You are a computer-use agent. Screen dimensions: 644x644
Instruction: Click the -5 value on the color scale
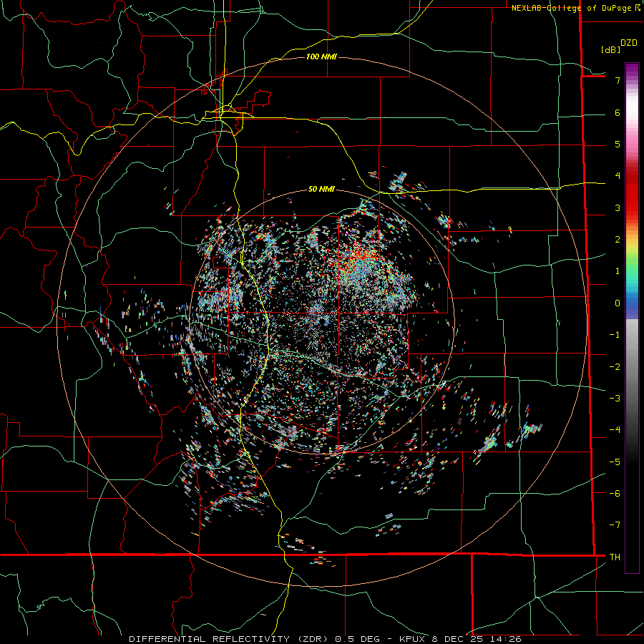615,462
